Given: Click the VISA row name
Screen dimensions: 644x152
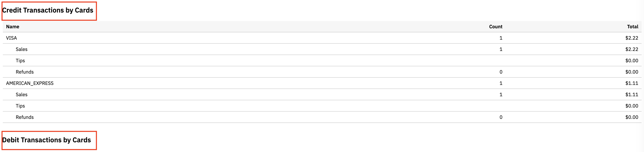Looking at the screenshot, I should [12, 38].
